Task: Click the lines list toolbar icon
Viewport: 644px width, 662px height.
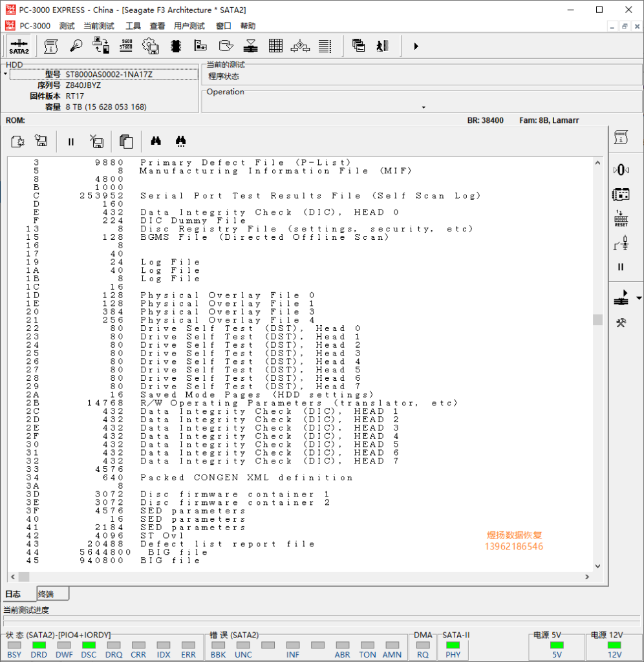Action: tap(325, 46)
